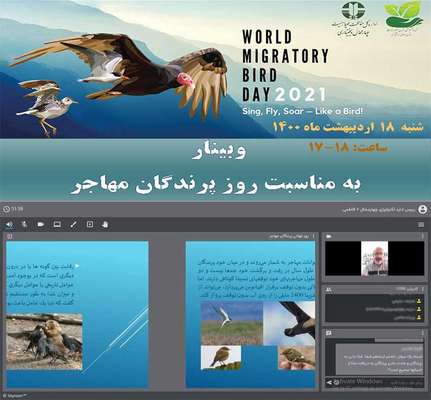This screenshot has height=400, width=431.
Task: Click the perched robin-like bird photo
Action: coord(221,358)
